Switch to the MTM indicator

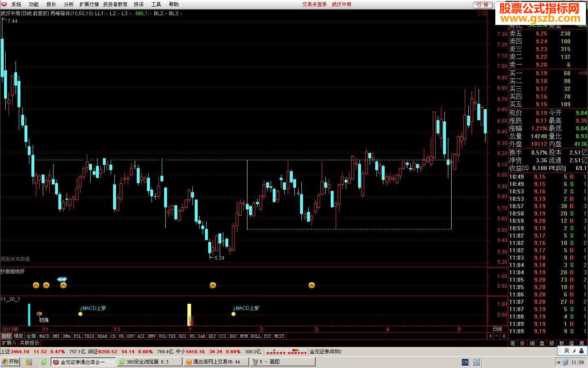coord(244,336)
